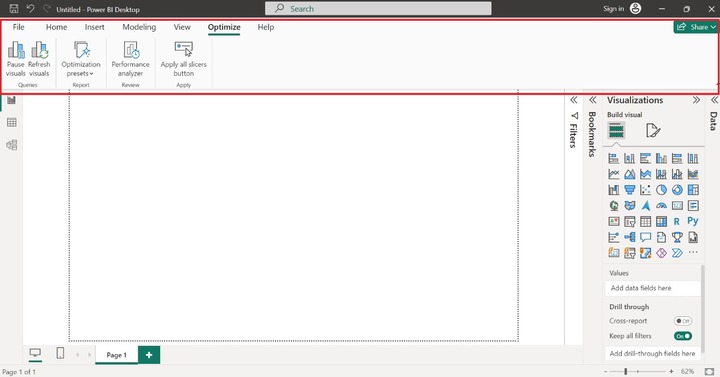Select the Power Apps visual
This screenshot has width=720, height=377.
661,253
